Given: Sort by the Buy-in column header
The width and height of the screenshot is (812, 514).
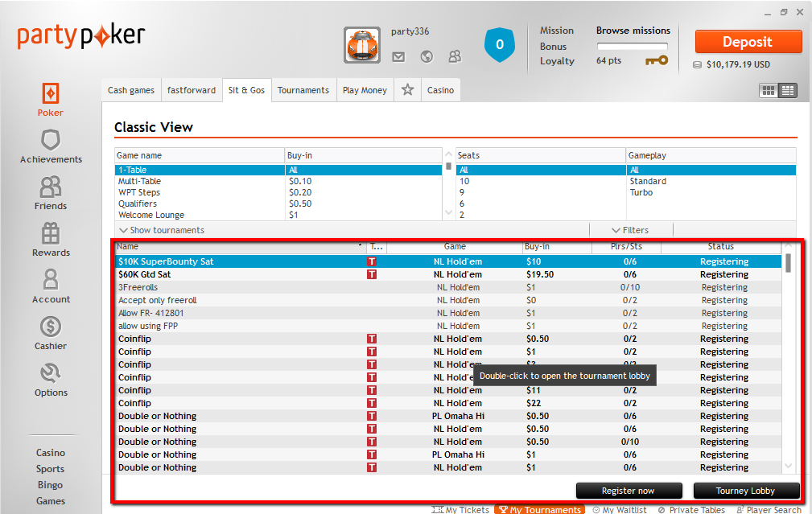Looking at the screenshot, I should (557, 246).
